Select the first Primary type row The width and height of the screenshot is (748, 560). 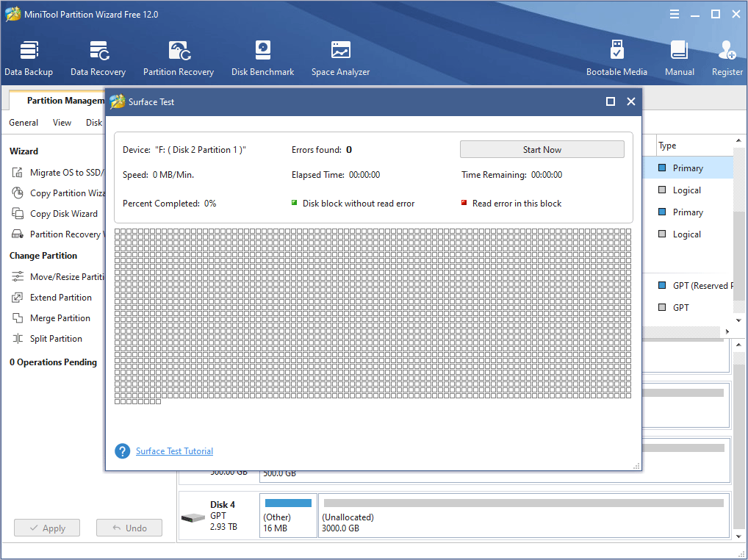click(688, 168)
